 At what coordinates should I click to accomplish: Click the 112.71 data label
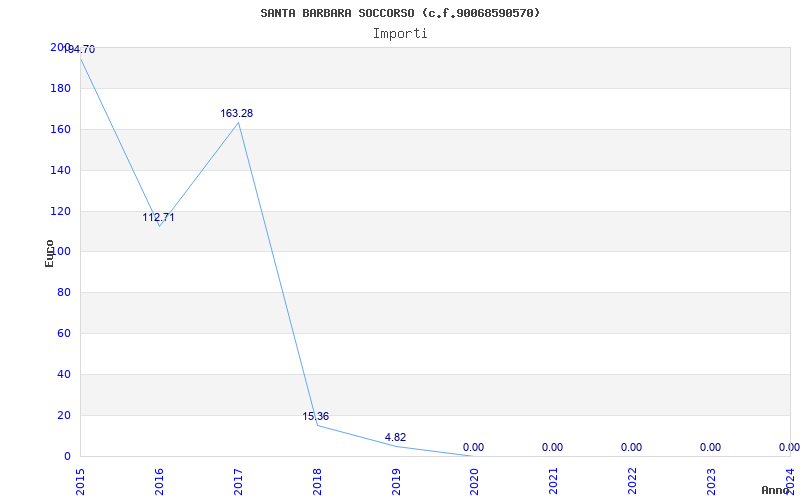158,217
